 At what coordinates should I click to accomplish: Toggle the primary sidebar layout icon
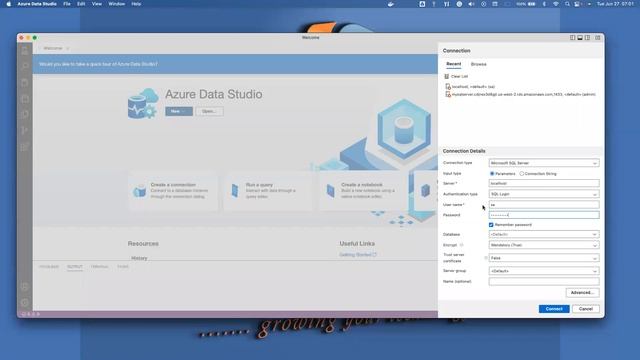(572, 38)
